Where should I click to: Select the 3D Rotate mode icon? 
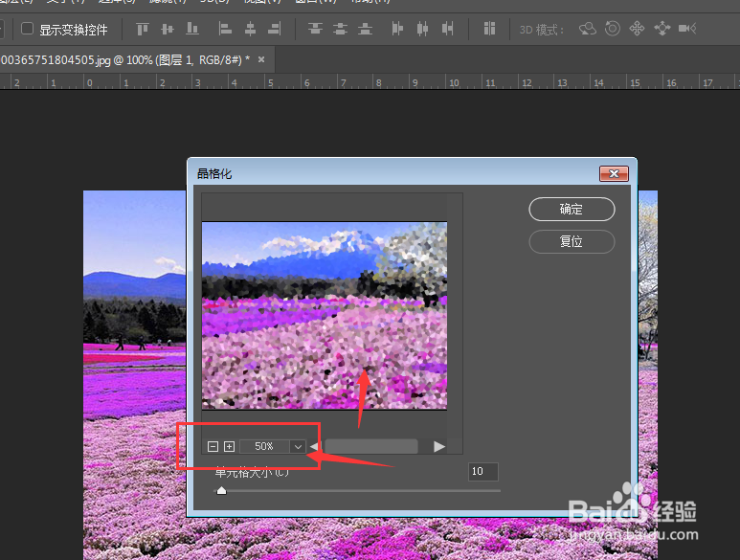588,29
